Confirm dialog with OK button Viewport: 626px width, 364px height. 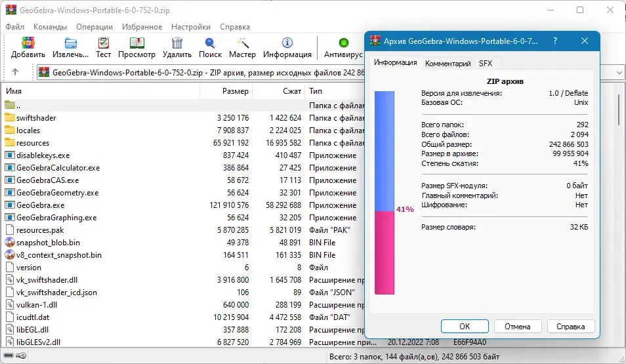(x=465, y=327)
